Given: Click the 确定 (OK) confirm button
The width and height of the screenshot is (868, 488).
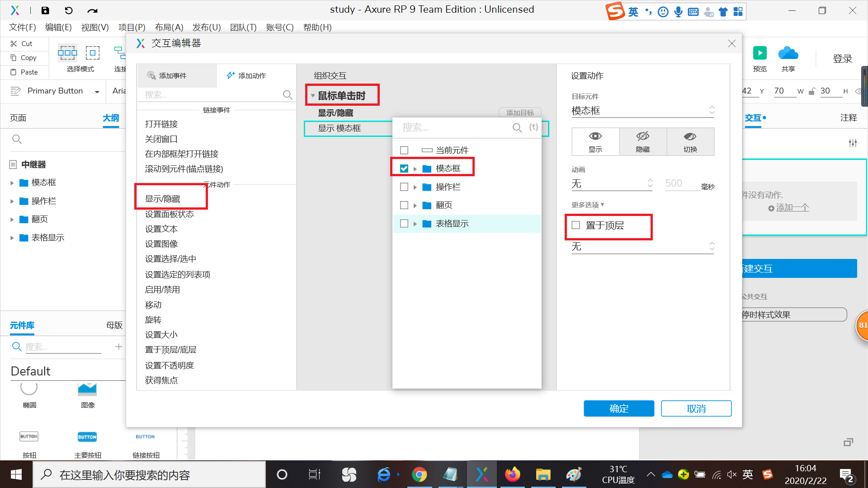Looking at the screenshot, I should click(619, 408).
